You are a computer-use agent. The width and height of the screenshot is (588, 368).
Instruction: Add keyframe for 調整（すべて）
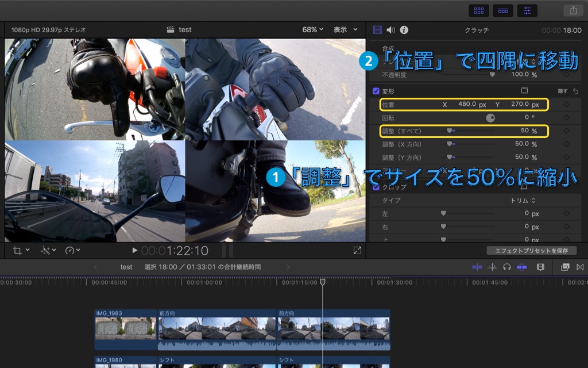tap(566, 131)
